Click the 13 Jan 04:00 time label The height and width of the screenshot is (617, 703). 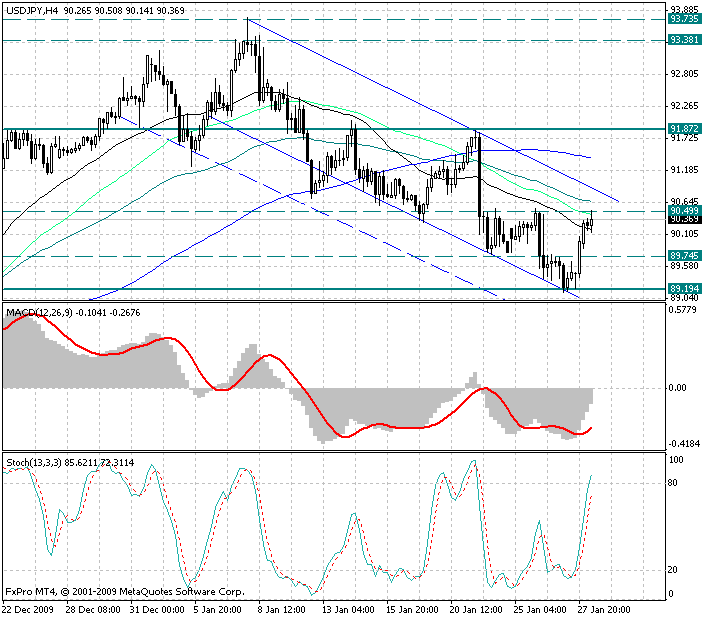point(349,610)
